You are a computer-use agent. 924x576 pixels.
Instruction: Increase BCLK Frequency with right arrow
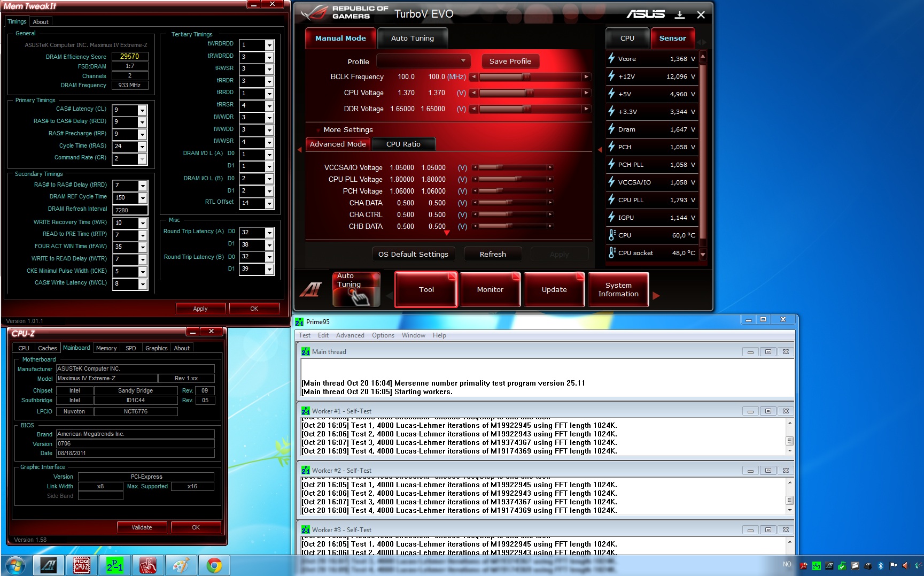click(586, 77)
